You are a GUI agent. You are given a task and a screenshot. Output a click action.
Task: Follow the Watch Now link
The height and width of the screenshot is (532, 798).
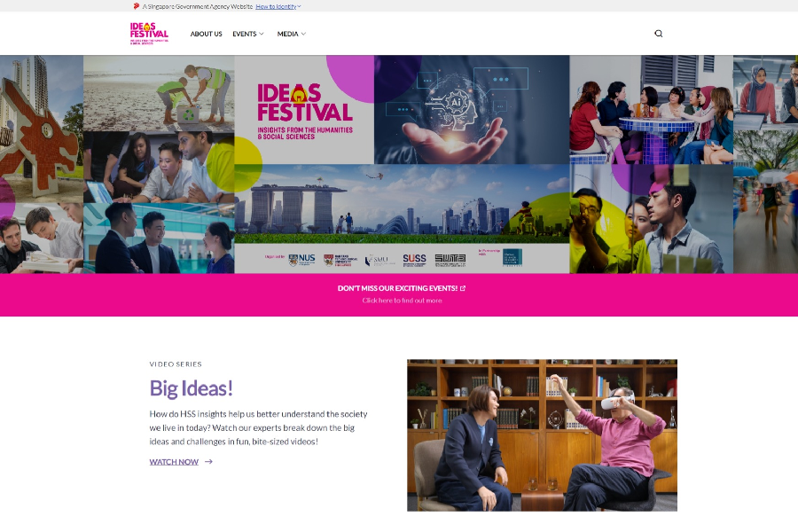point(174,462)
